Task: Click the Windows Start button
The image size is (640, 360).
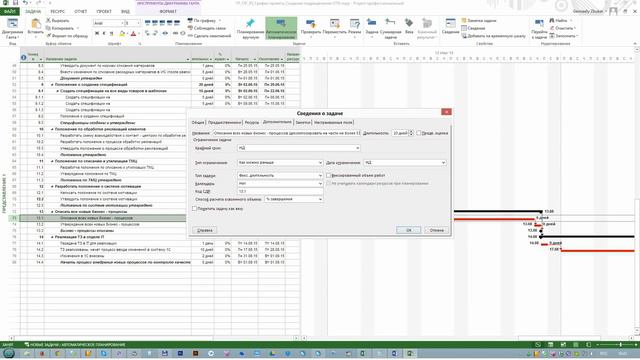Action: [x=9, y=353]
